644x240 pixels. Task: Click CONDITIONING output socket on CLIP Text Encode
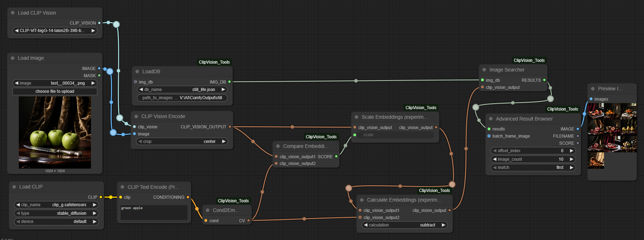tap(188, 197)
